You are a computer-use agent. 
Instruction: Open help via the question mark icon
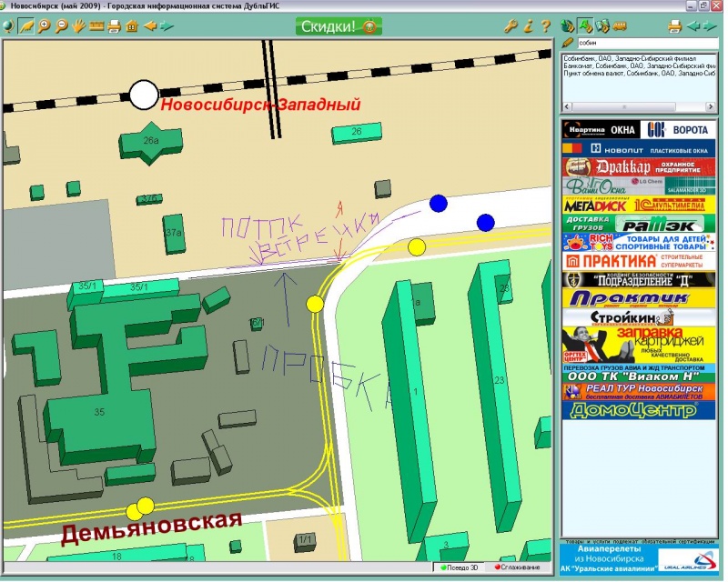pos(545,26)
